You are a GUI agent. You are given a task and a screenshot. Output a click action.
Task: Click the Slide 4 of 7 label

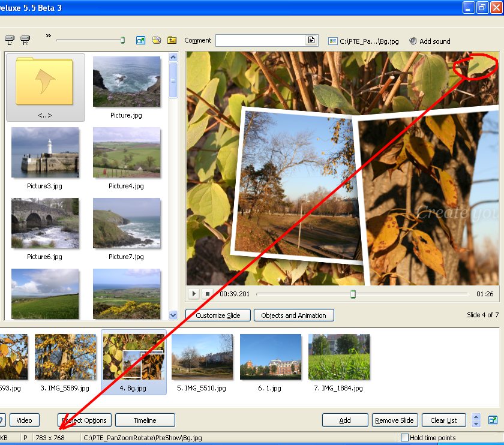click(x=482, y=315)
